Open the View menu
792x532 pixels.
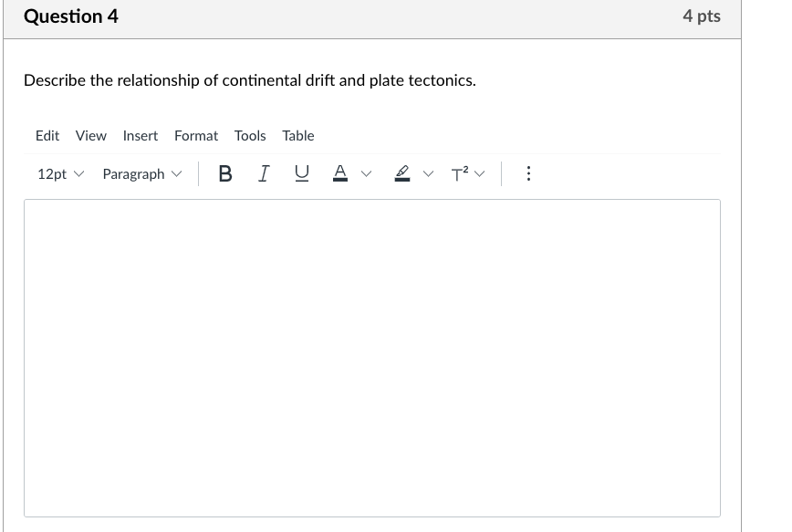(91, 136)
